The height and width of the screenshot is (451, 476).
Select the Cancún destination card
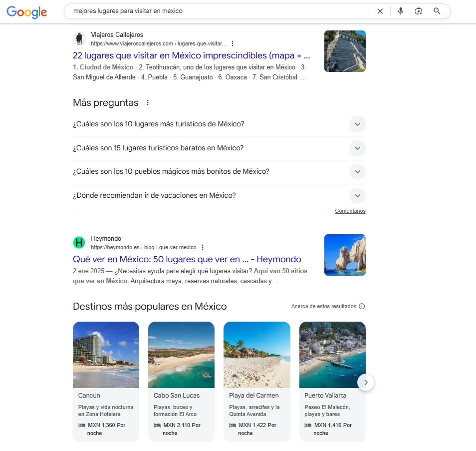(x=106, y=381)
